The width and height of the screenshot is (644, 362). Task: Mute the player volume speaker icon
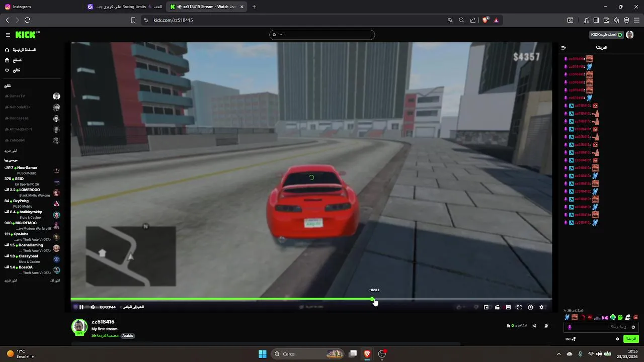[93, 307]
